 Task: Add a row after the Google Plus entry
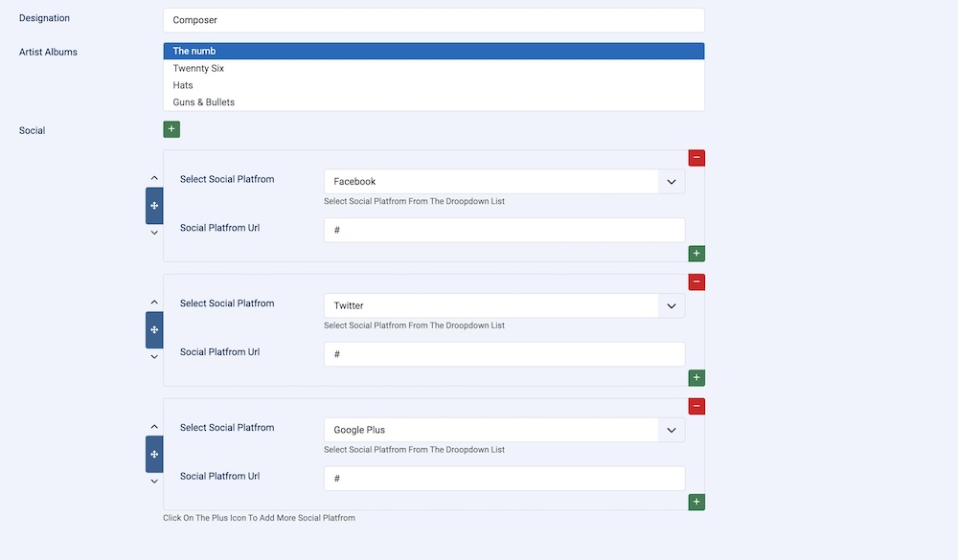pos(696,502)
